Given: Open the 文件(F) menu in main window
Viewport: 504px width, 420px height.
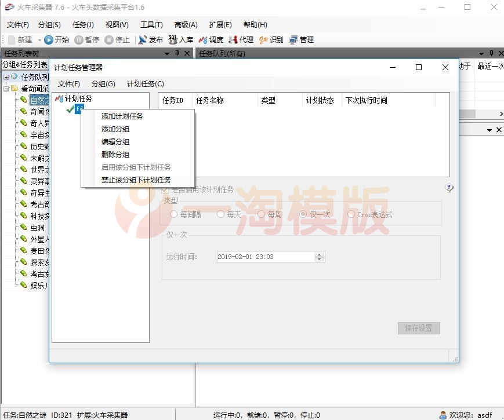Looking at the screenshot, I should click(x=17, y=25).
